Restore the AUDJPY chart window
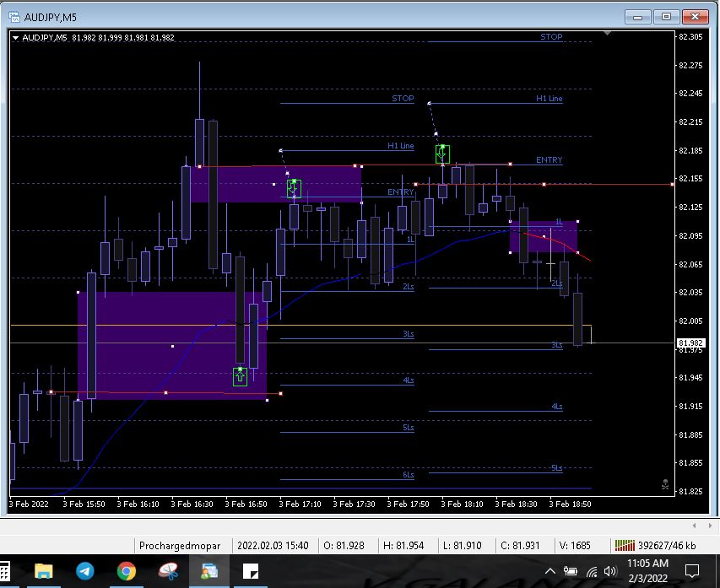Screen dimensions: 720x588 coord(666,16)
